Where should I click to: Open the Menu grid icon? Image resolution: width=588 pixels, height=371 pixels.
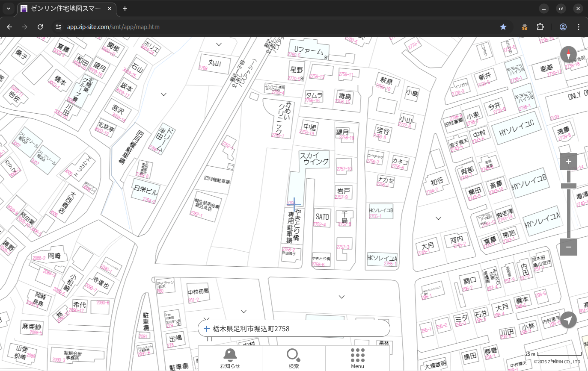(x=357, y=358)
